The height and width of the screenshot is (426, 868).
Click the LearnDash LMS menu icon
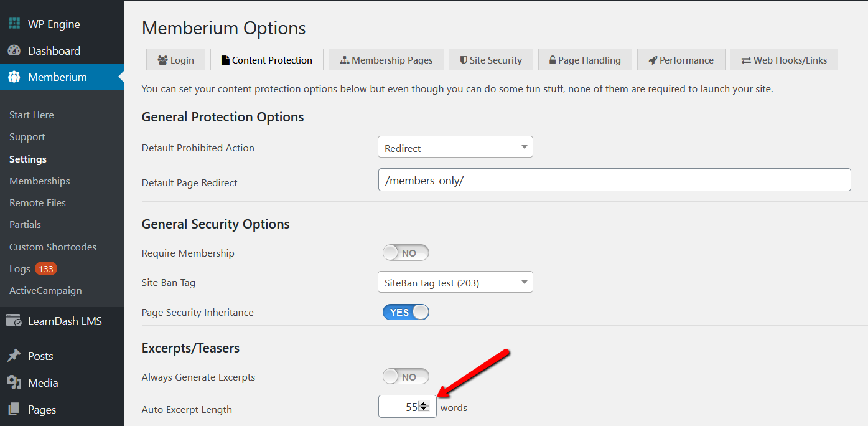[x=14, y=321]
